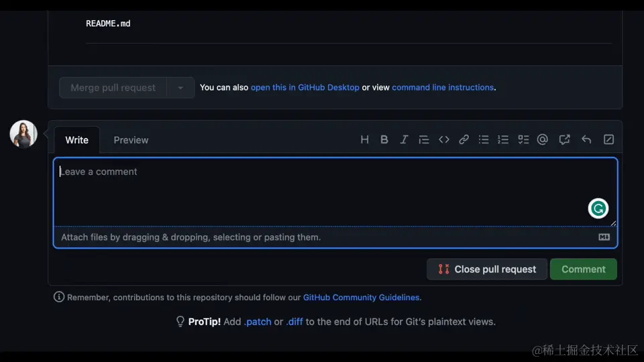Expand the merge method dropdown arrow

coord(180,87)
